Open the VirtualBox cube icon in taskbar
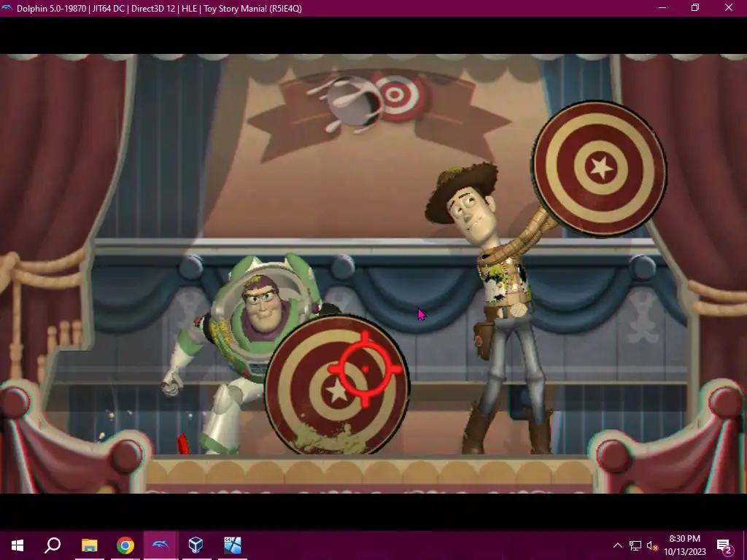Viewport: 747px width, 560px height. 196,545
